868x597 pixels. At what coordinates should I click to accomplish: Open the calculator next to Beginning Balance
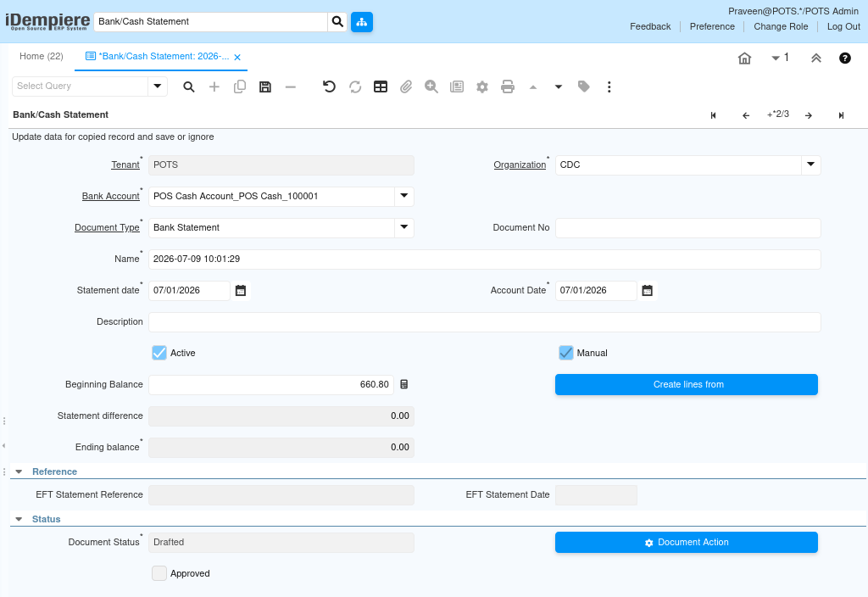(x=404, y=384)
